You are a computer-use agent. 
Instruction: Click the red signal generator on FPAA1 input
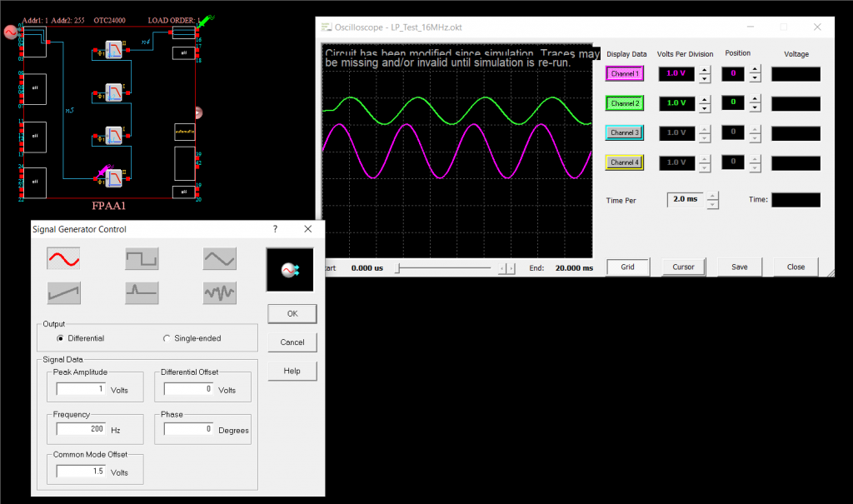pos(11,32)
